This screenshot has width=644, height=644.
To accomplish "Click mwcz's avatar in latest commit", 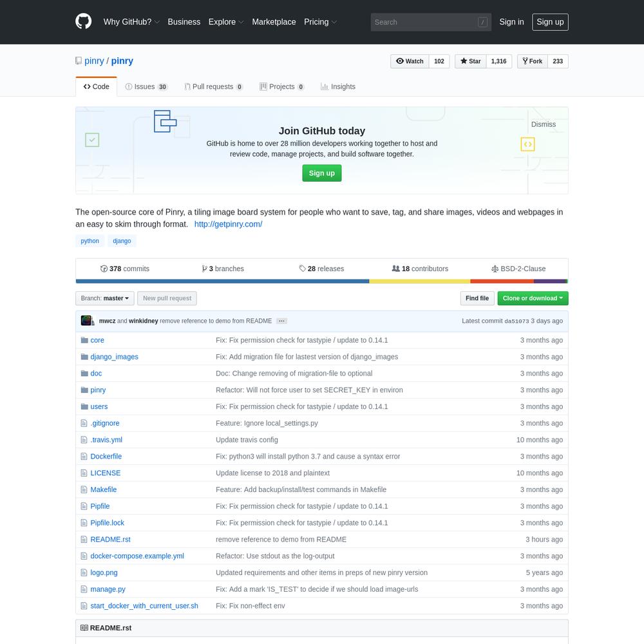I will (x=86, y=320).
